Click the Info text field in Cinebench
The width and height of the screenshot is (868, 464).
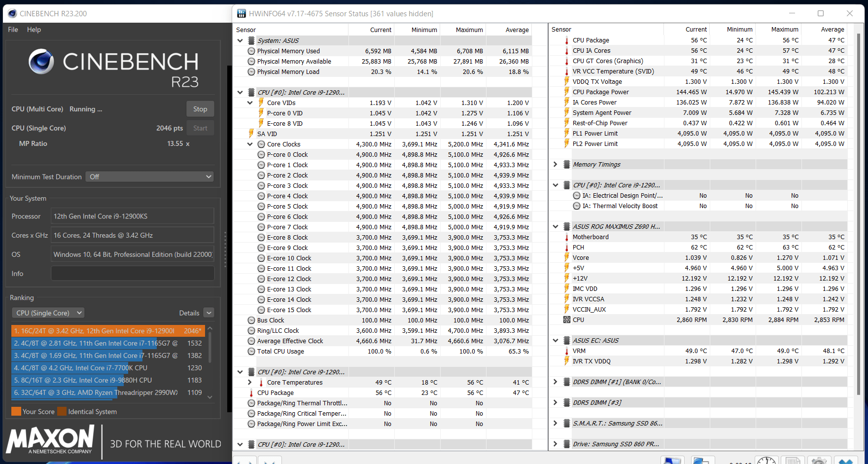pos(133,274)
